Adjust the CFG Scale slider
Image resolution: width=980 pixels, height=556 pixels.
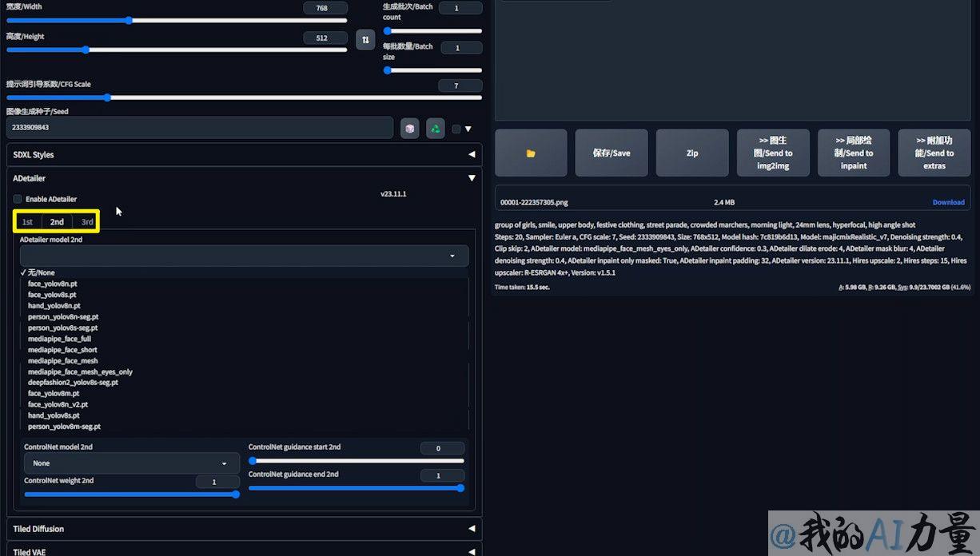coord(244,97)
